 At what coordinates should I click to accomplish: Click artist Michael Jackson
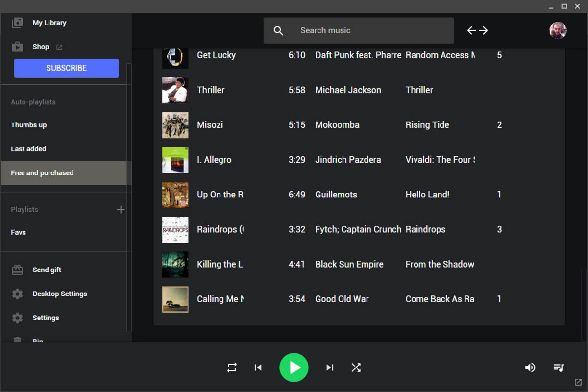point(348,90)
